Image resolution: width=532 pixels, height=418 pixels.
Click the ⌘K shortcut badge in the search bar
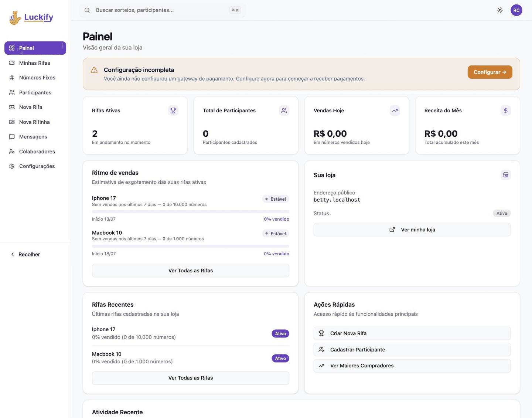235,10
